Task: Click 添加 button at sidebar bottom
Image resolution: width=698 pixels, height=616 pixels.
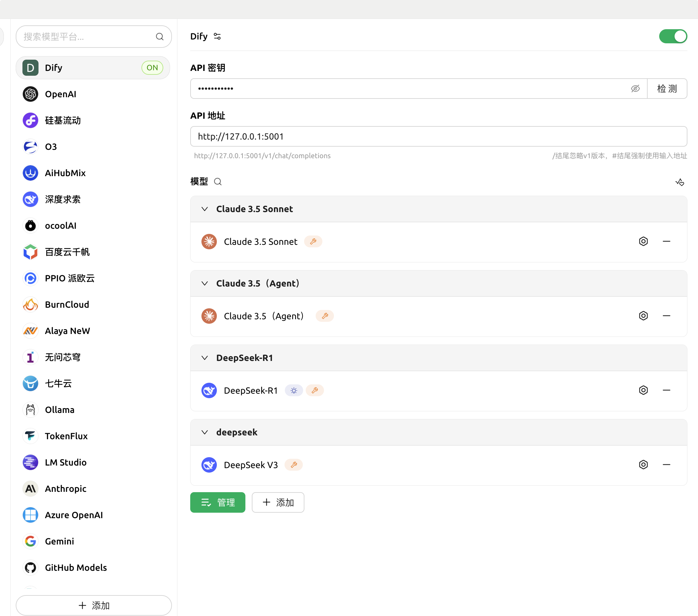Action: coord(94,605)
